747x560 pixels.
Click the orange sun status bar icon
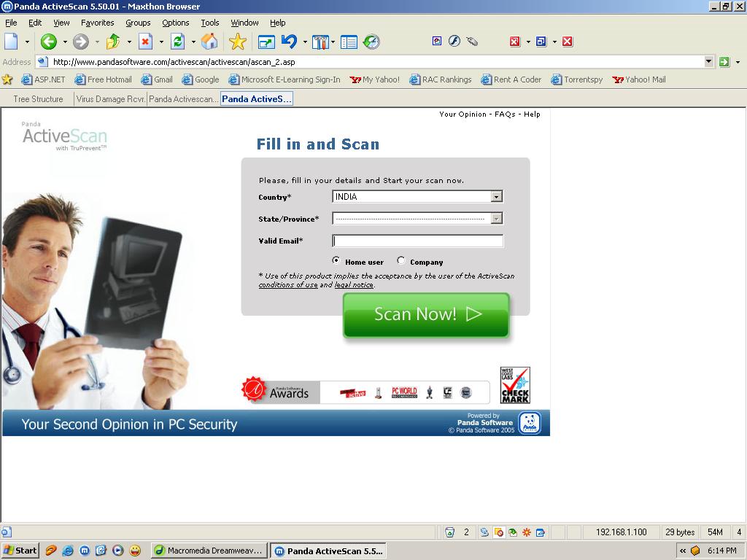[x=527, y=532]
